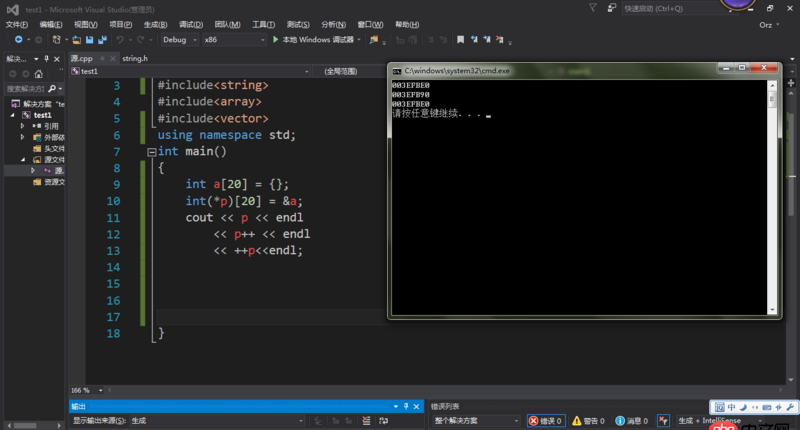800x430 pixels.
Task: Click the Solution Explorer search field
Action: pos(26,89)
